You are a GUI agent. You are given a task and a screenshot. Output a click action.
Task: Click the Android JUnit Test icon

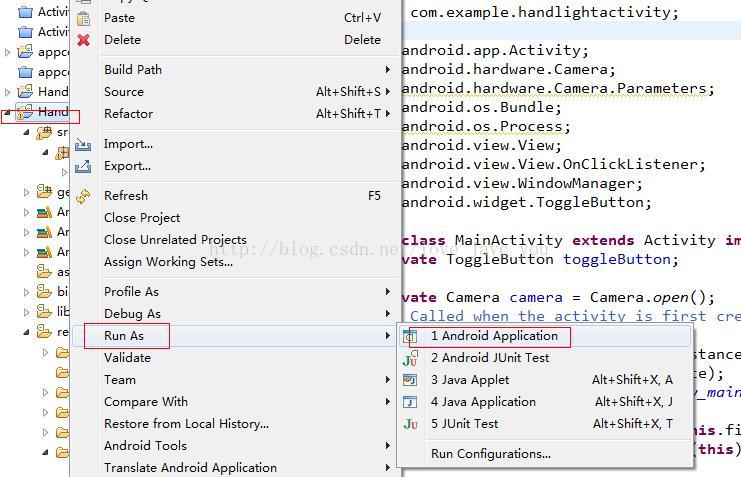[410, 358]
